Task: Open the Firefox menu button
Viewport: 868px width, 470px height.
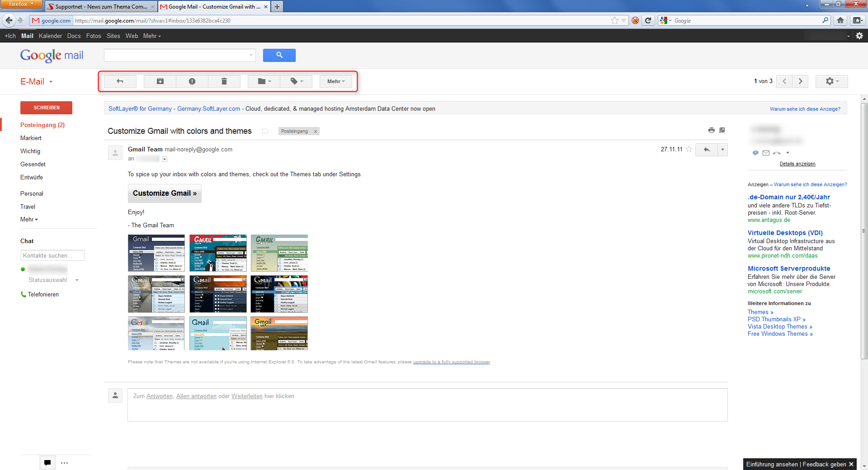Action: click(x=21, y=4)
